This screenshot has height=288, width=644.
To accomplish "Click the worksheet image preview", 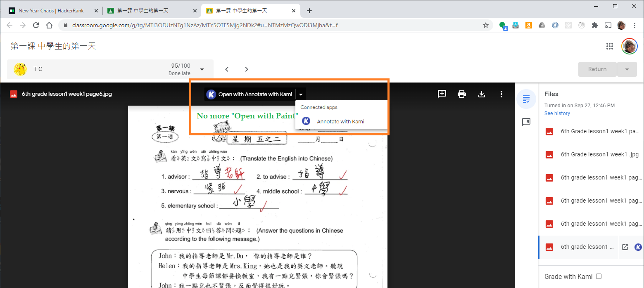I will [258, 197].
